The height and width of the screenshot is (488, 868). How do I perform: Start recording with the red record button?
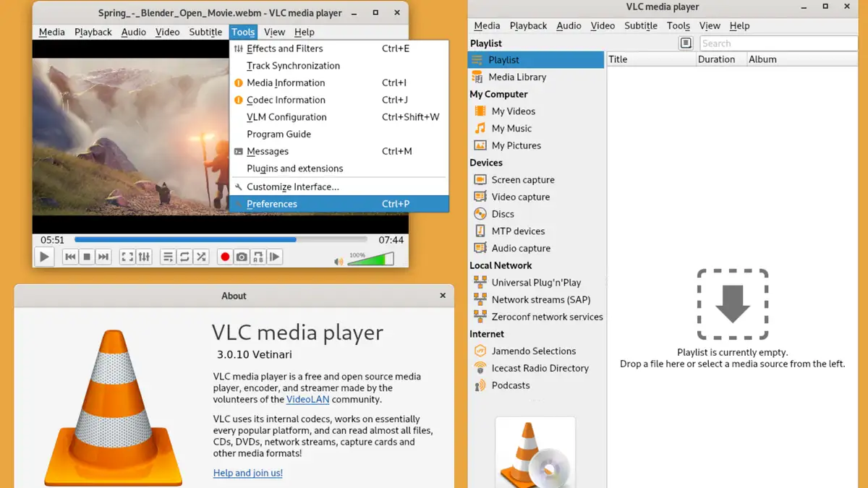225,257
